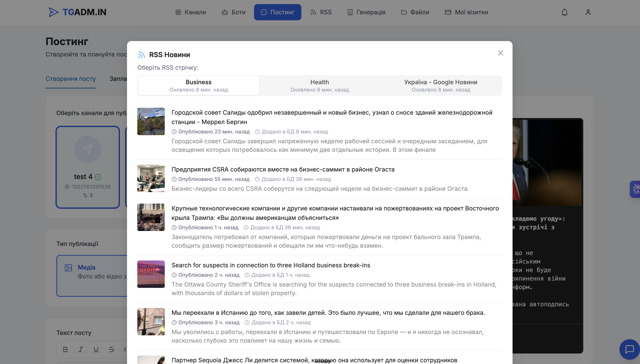Open the CSRA business summit article

(283, 169)
